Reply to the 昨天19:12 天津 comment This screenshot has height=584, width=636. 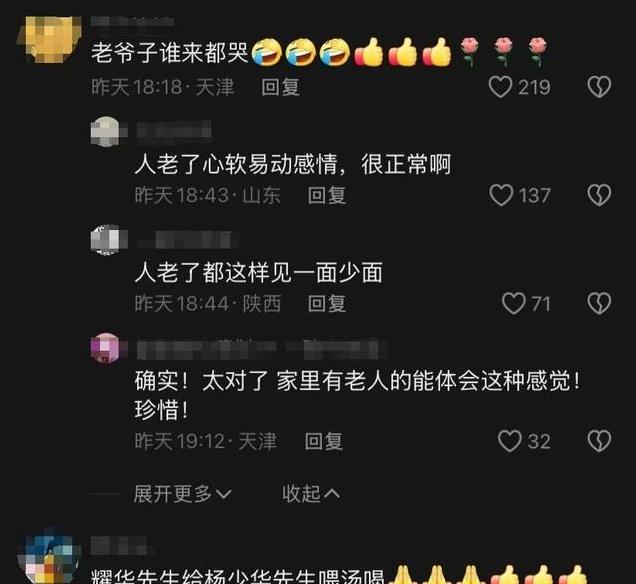324,441
